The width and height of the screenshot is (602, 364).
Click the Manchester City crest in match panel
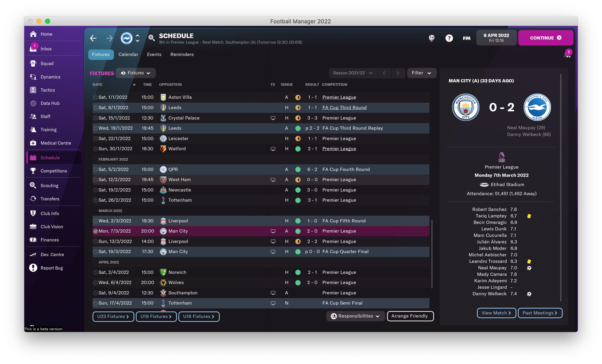465,107
